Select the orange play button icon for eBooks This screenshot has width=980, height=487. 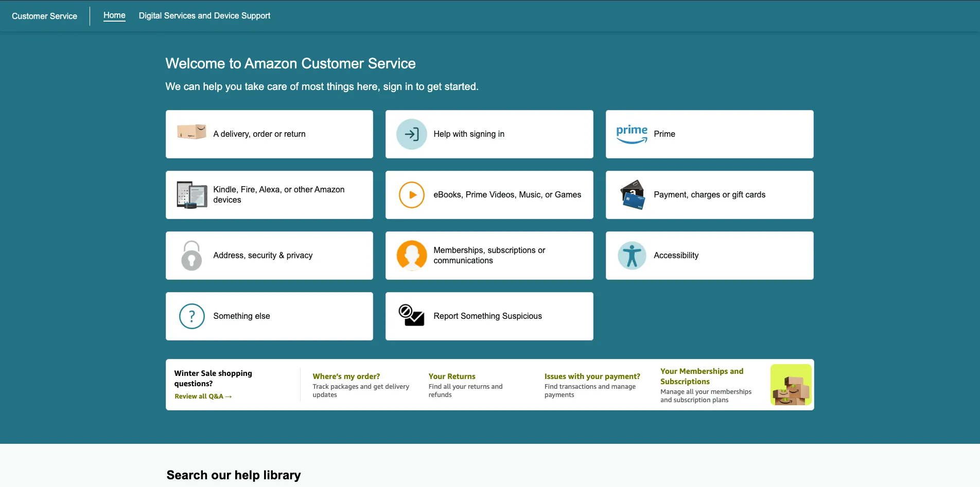(x=411, y=194)
